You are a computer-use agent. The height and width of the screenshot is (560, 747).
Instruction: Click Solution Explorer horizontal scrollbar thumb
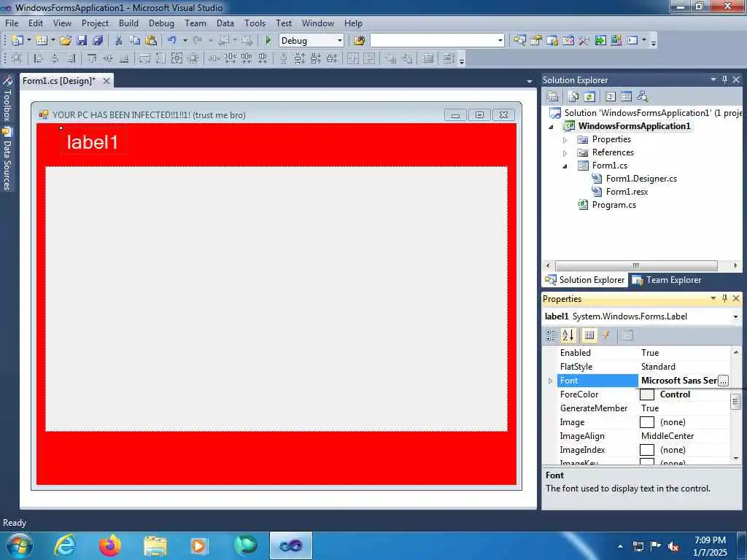pyautogui.click(x=635, y=265)
